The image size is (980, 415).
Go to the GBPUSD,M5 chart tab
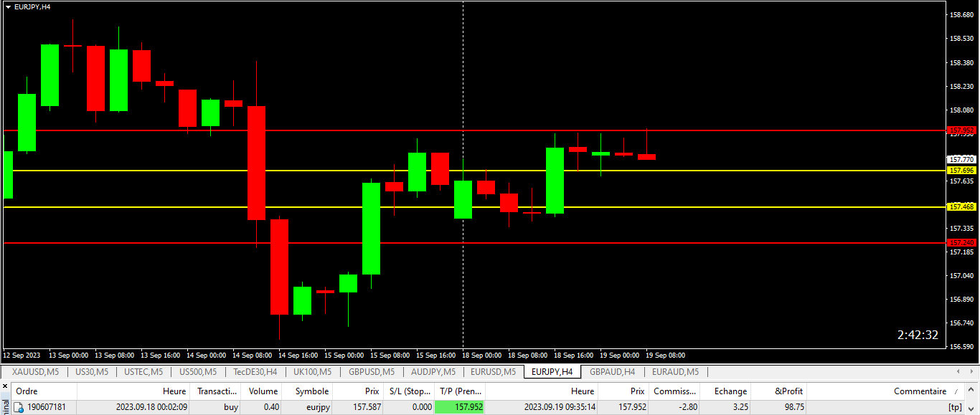tap(371, 372)
